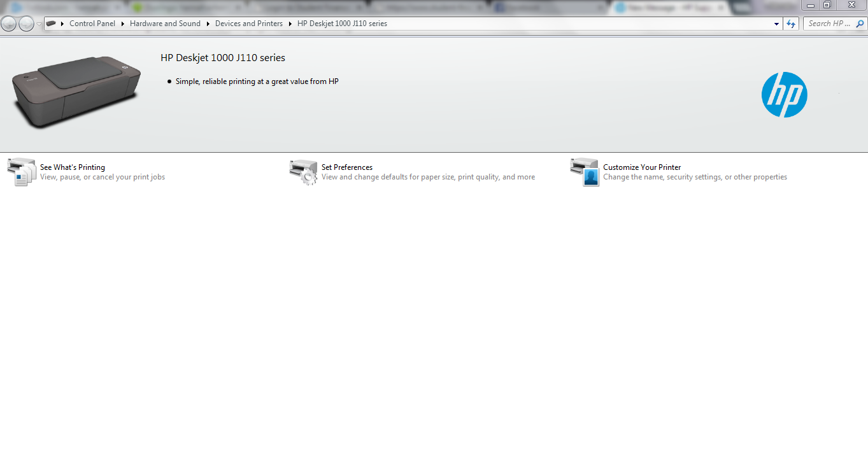Open Set Preferences link
This screenshot has height=462, width=868.
pyautogui.click(x=347, y=167)
